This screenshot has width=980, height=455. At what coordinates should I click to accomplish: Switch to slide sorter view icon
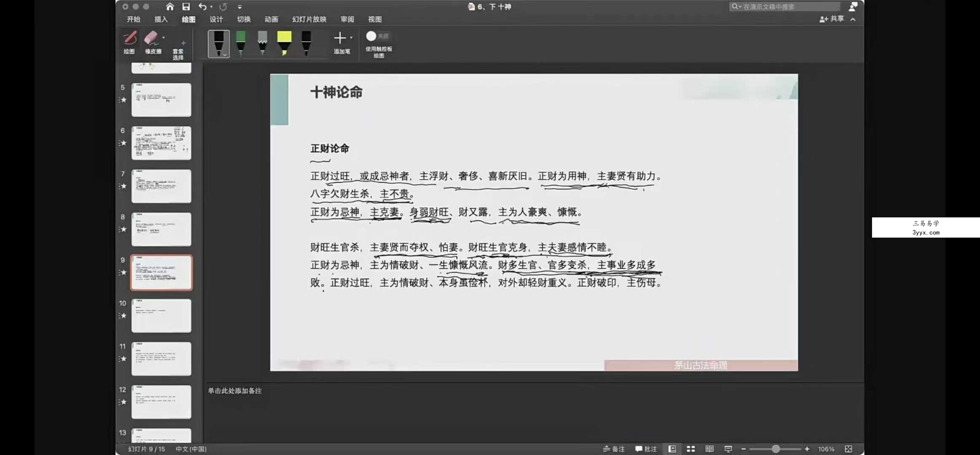pyautogui.click(x=691, y=449)
